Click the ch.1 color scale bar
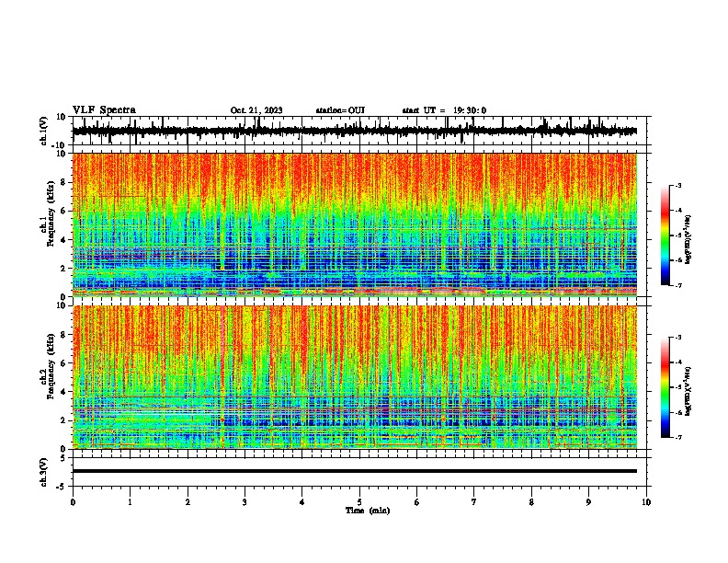The height and width of the screenshot is (563, 728). (x=665, y=236)
